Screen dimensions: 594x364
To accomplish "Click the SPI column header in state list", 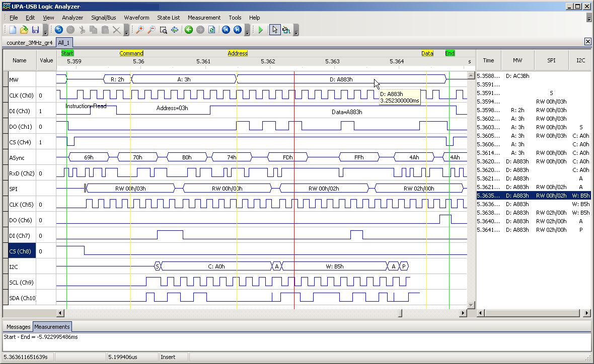I will [551, 60].
